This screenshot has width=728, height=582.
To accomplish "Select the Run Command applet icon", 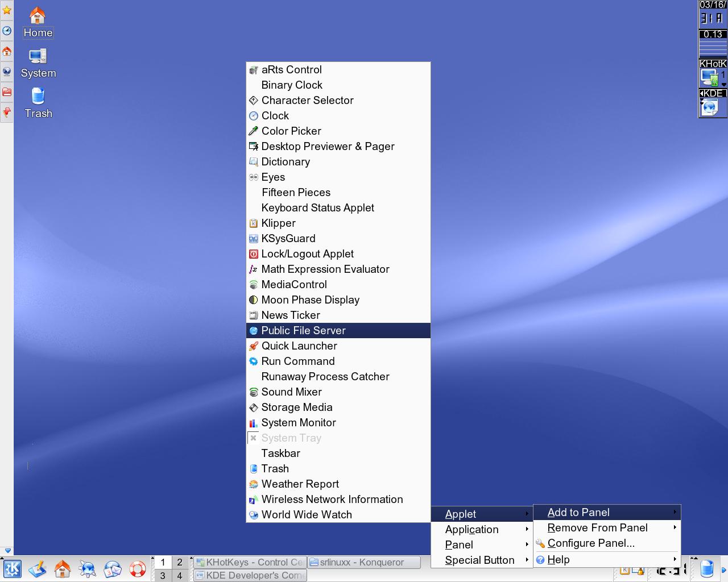I will (254, 361).
